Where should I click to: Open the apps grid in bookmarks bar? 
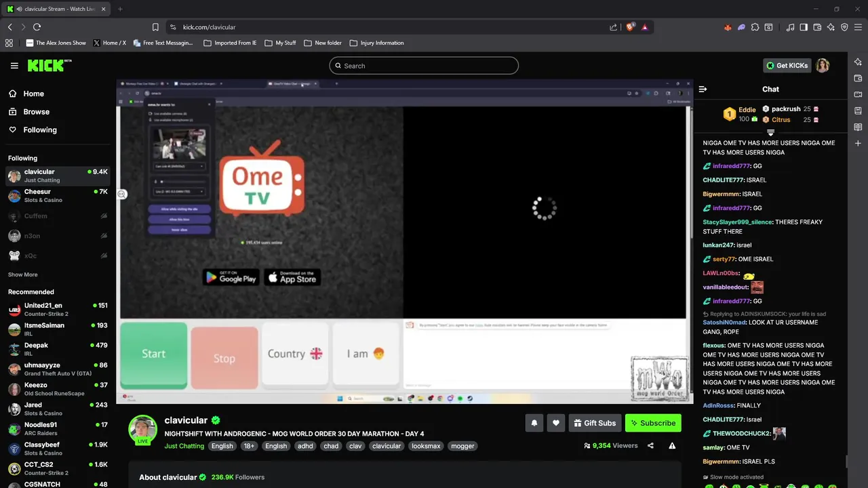click(x=9, y=43)
